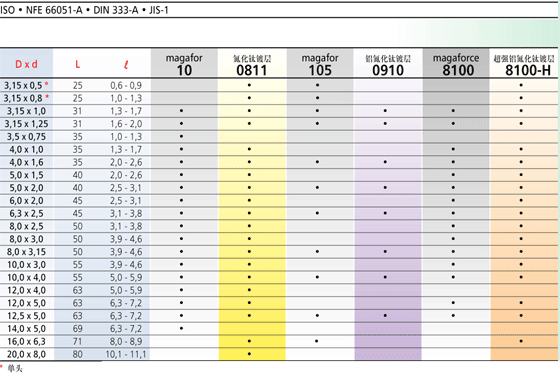Select the 20,0 x 8,0 row label
The image size is (560, 382).
[x=26, y=354]
